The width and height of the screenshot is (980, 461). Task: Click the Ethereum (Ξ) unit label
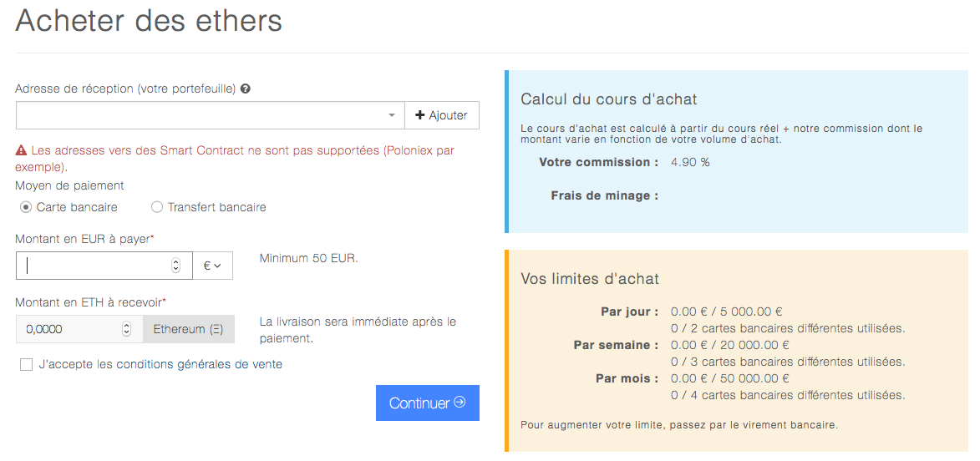[x=189, y=329]
